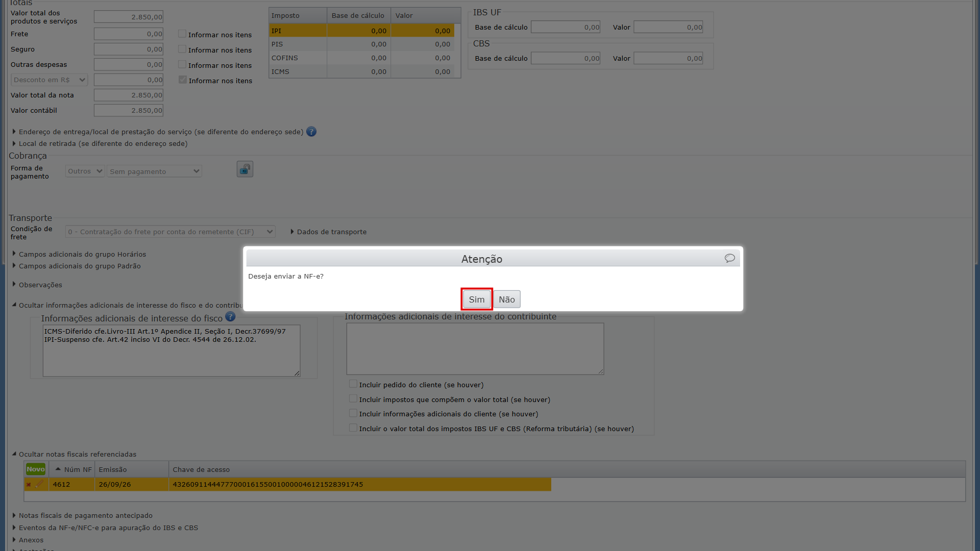Viewport: 980px width, 551px height.
Task: Toggle Informar nos itens for Frete
Action: coord(182,34)
